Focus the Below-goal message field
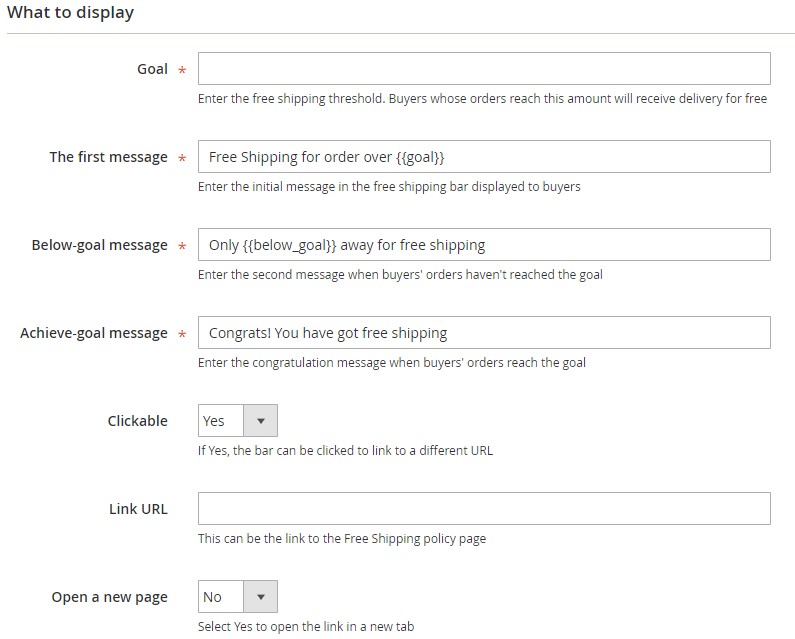Viewport: 795px width, 639px height. point(484,244)
